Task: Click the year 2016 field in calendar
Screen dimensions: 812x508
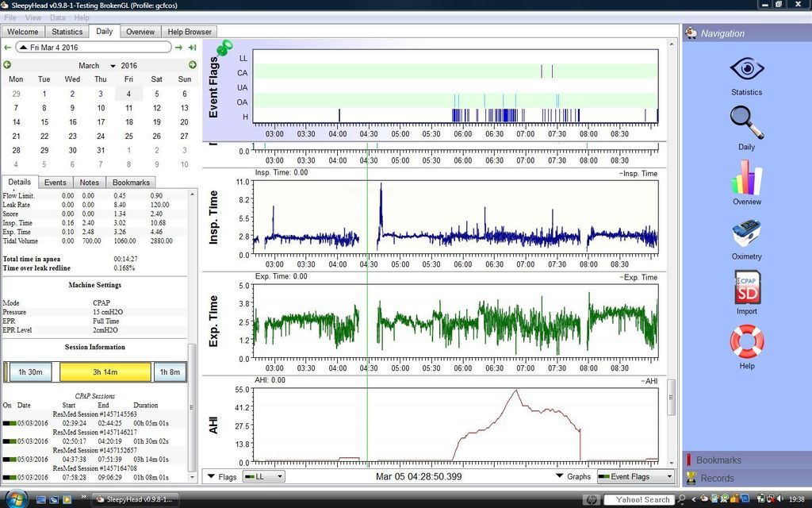Action: (x=129, y=66)
